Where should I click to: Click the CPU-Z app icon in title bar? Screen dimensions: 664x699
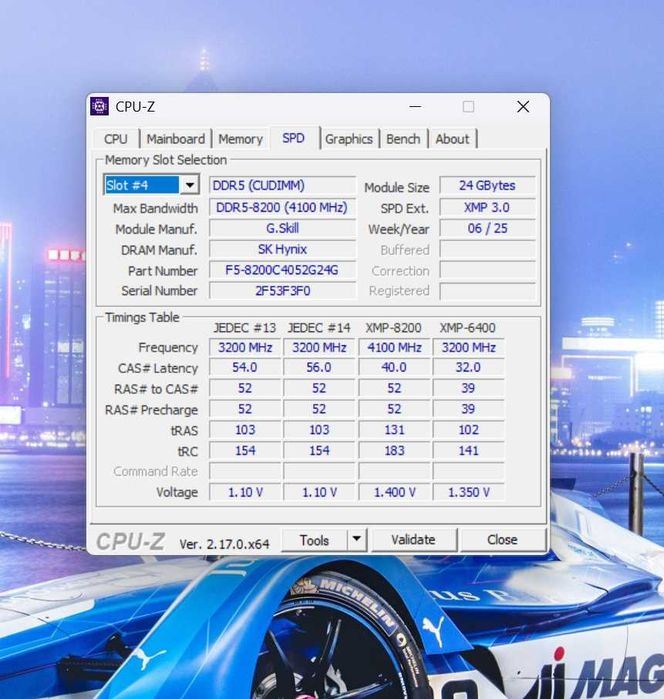99,106
